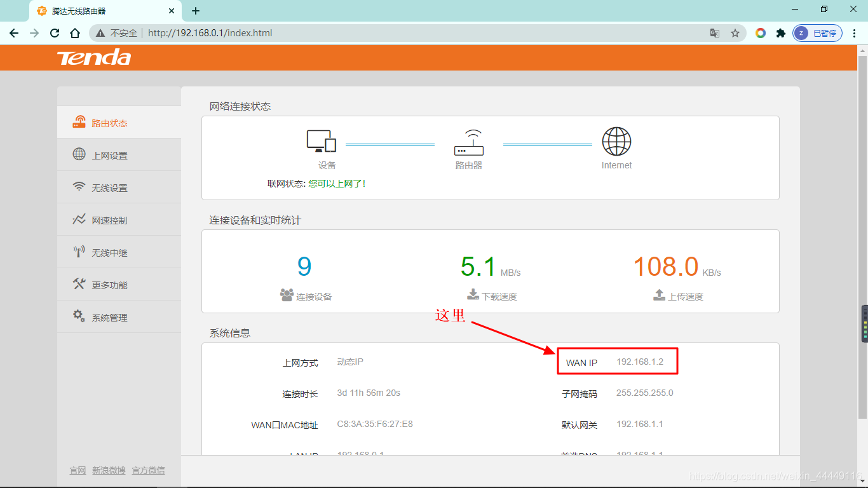868x488 pixels.
Task: Reload the page with refresh button
Action: 55,33
